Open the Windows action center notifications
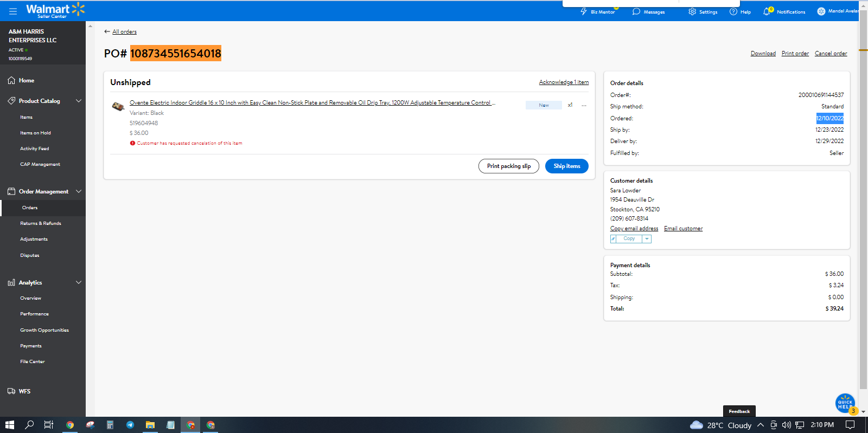 (x=850, y=425)
